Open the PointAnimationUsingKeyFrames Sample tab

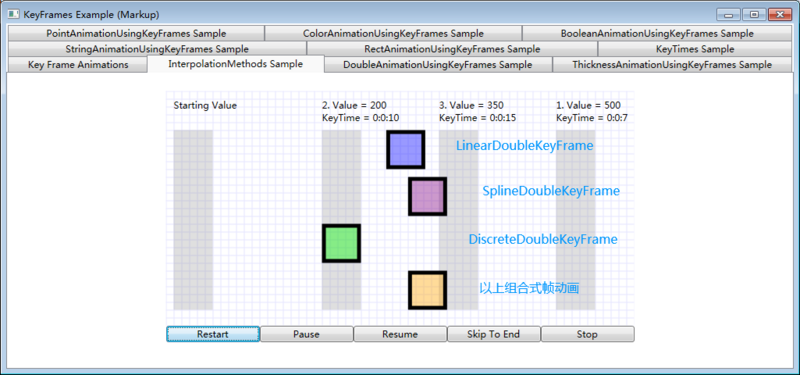pos(136,34)
